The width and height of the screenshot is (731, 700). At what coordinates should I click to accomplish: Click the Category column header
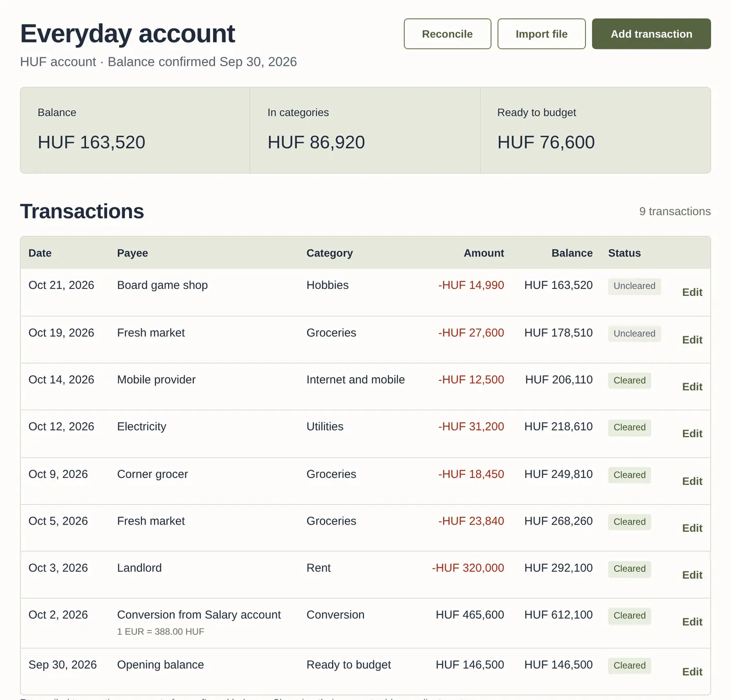(x=329, y=253)
